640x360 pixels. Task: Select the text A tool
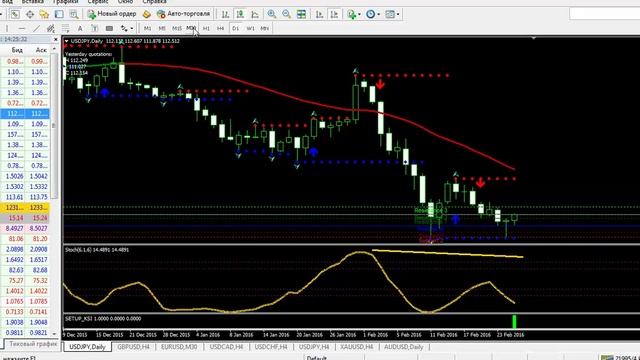pyautogui.click(x=80, y=28)
